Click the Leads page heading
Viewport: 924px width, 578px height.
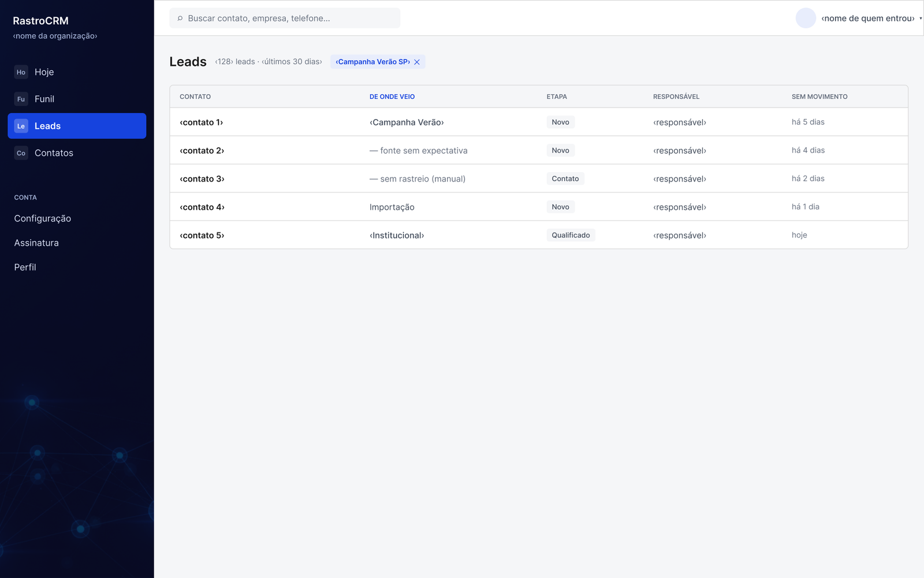188,62
